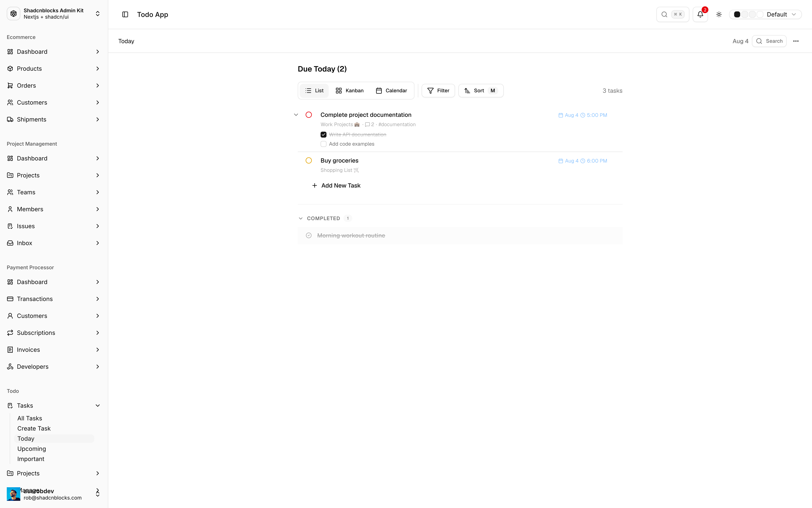Toggle the sidebar panel icon
This screenshot has width=812, height=508.
[125, 14]
